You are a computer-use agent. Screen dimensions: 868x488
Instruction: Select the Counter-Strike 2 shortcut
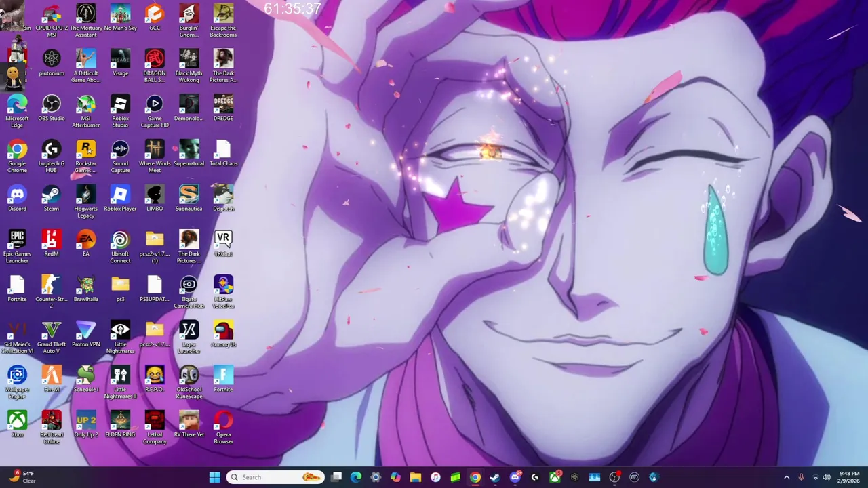[x=52, y=292]
